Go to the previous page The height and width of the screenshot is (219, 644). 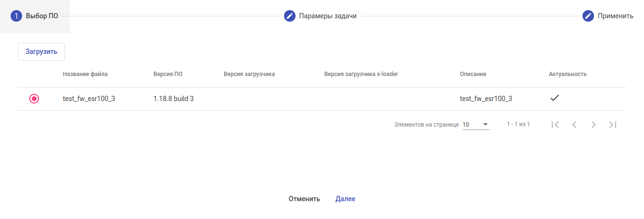coord(574,125)
